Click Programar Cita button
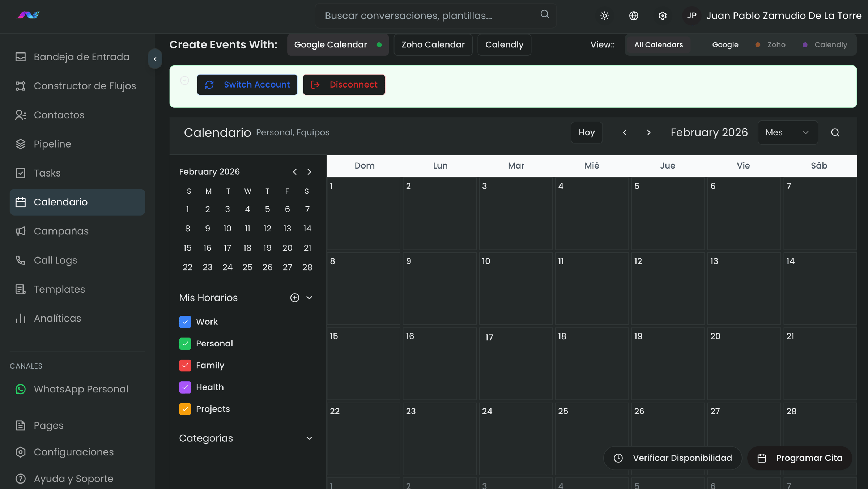 click(x=800, y=458)
